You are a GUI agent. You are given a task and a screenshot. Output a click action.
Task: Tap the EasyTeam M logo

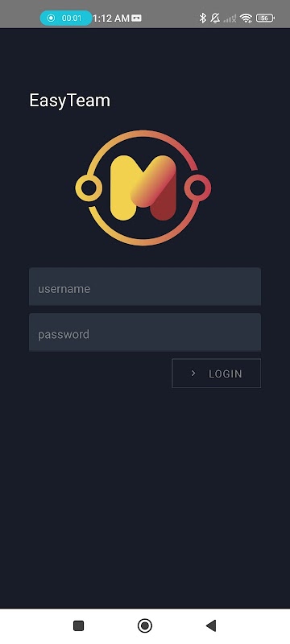click(143, 188)
